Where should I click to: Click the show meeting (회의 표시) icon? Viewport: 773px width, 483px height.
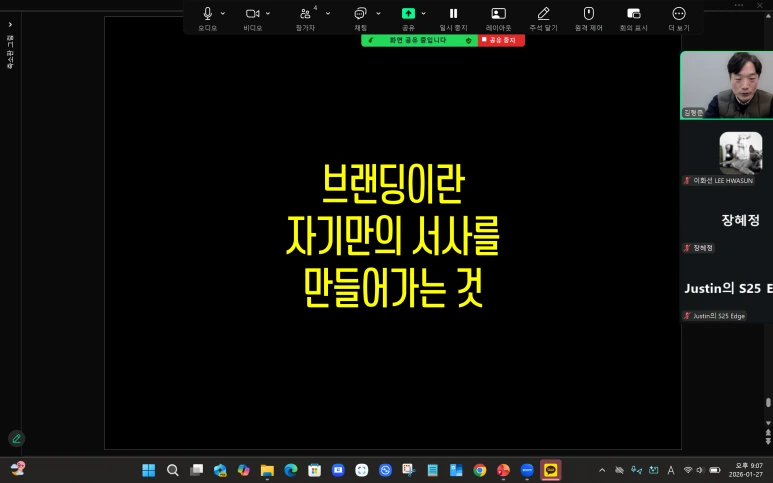tap(633, 13)
